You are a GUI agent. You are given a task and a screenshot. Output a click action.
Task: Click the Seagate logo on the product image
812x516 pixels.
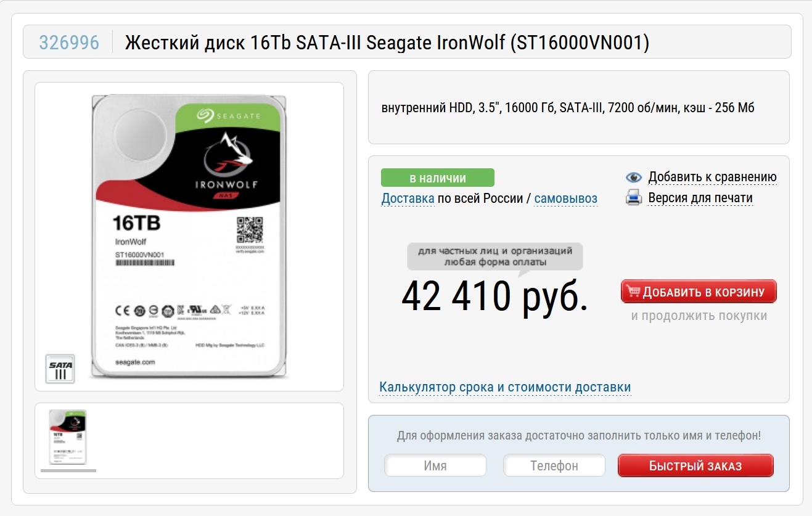point(229,115)
